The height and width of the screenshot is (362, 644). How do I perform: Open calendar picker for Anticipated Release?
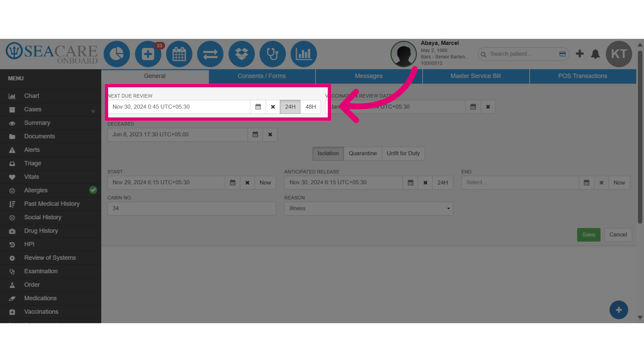pos(410,183)
